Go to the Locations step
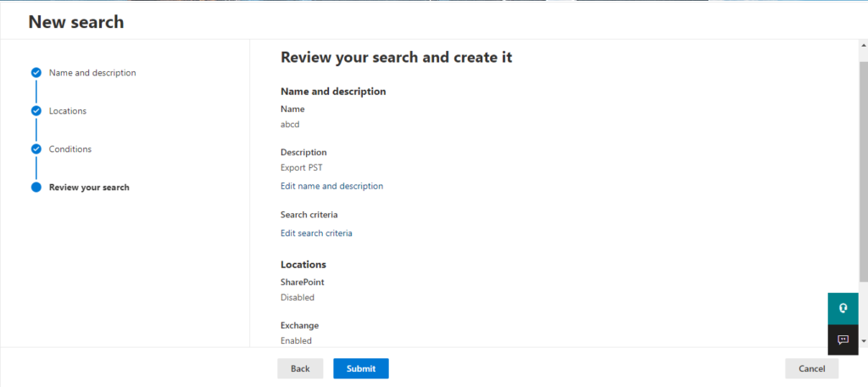 (68, 111)
